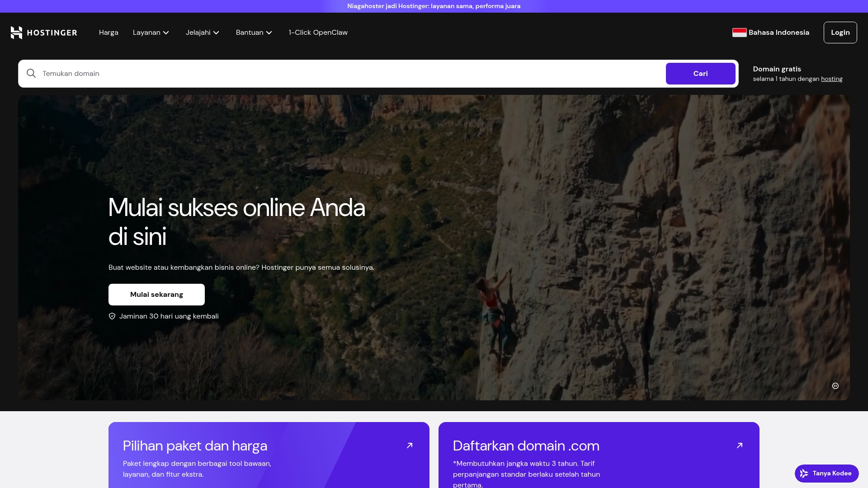This screenshot has height=488, width=868.
Task: Open 1-Click OpenClaw menu item
Action: (318, 33)
